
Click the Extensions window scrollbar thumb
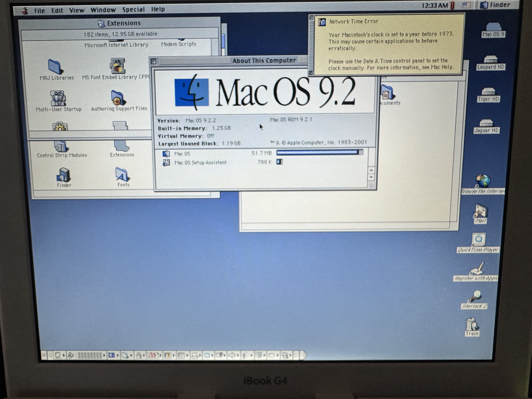click(x=223, y=41)
